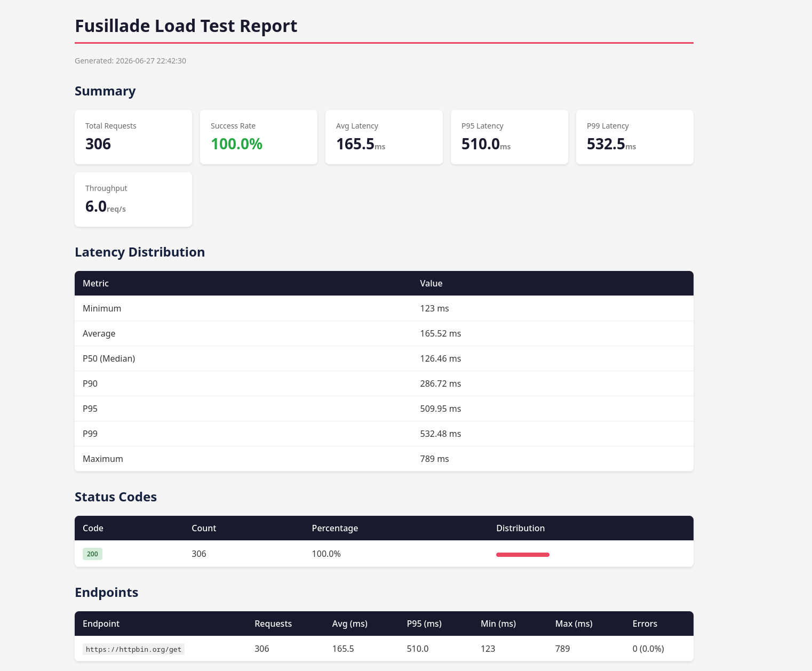The image size is (812, 671).
Task: Click the Percentage column header
Action: pyautogui.click(x=335, y=528)
